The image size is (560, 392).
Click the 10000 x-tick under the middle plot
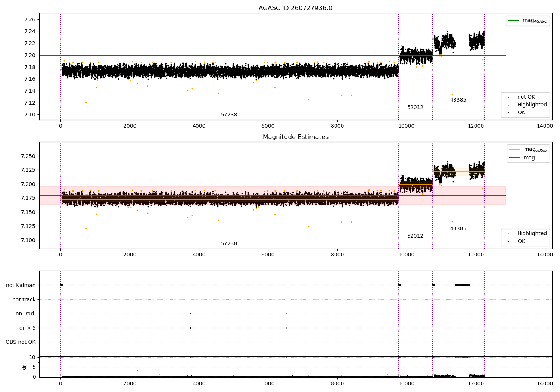407,255
